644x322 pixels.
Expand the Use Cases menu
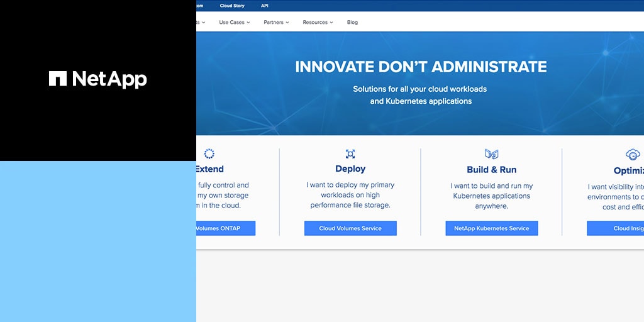(x=235, y=22)
